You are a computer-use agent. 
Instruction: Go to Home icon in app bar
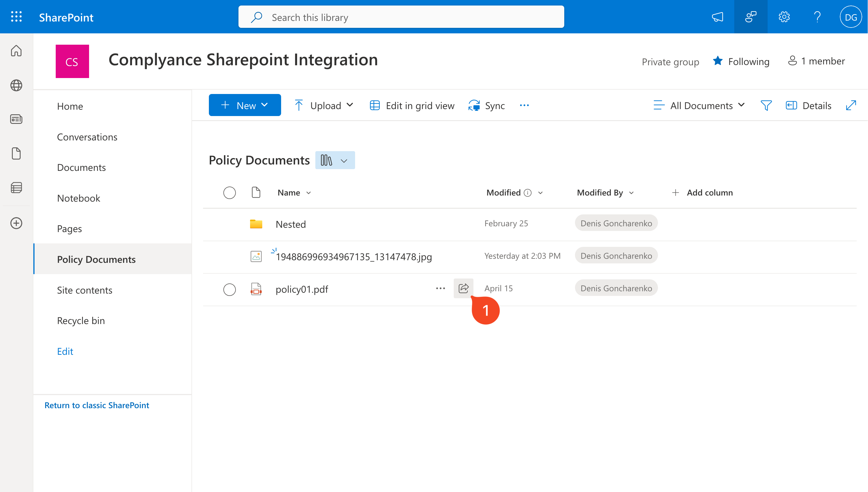point(16,51)
